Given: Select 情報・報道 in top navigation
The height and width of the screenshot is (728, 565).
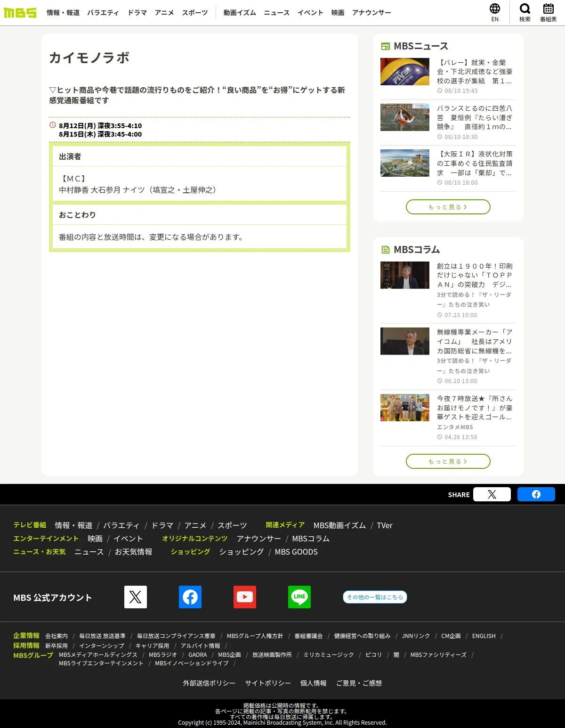Looking at the screenshot, I should pos(63,13).
